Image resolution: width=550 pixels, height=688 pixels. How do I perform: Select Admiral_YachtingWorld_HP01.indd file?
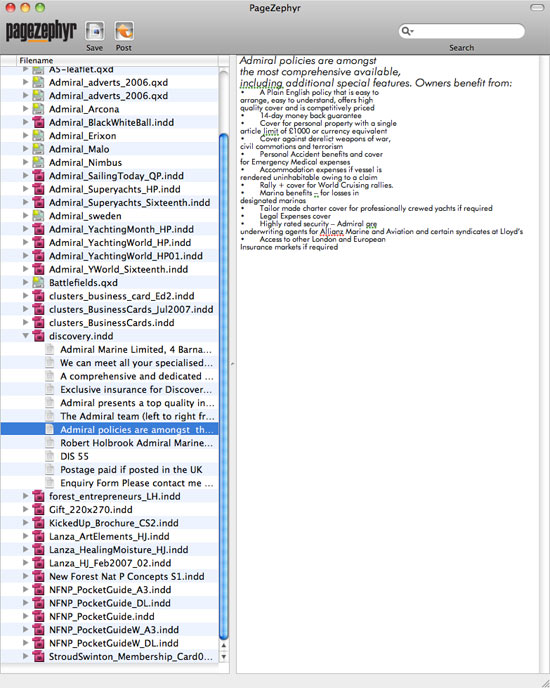(x=109, y=256)
